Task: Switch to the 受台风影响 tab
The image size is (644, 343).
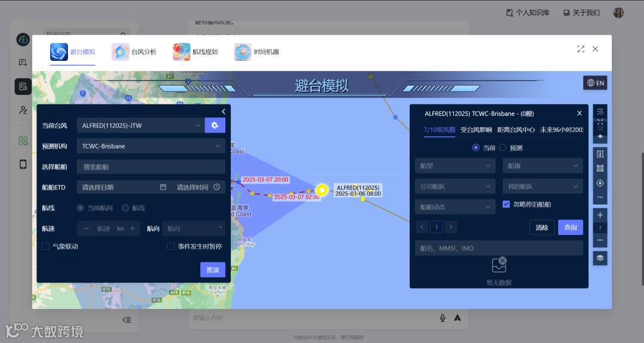Action: (476, 129)
